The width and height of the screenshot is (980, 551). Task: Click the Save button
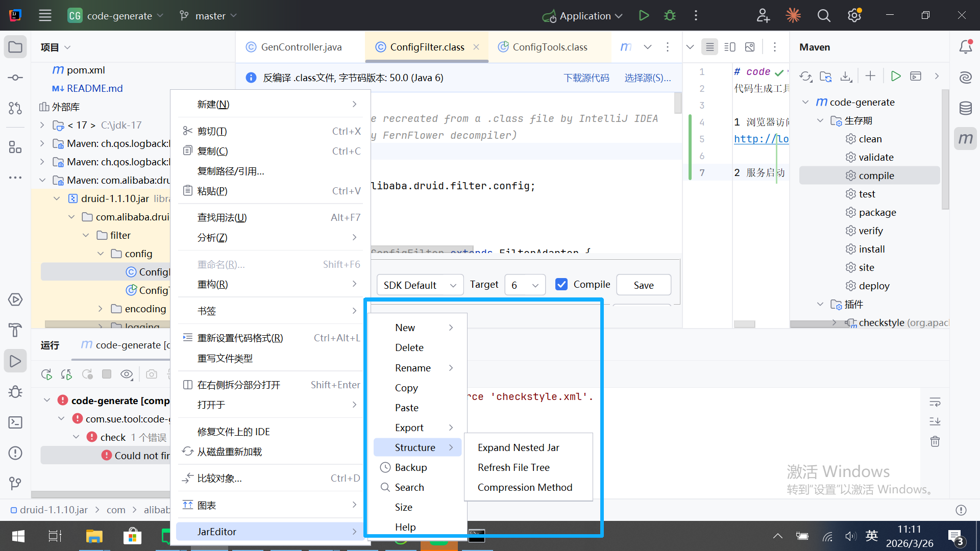[643, 285]
